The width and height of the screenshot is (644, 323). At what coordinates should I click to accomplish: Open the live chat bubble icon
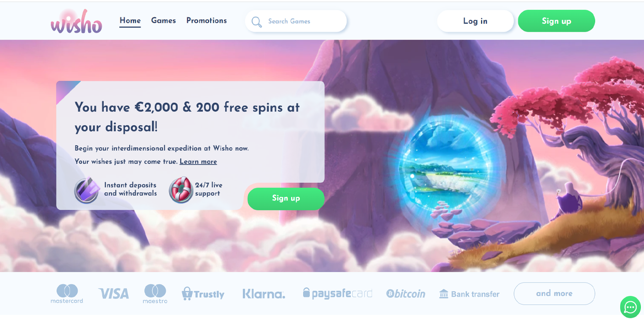click(631, 307)
